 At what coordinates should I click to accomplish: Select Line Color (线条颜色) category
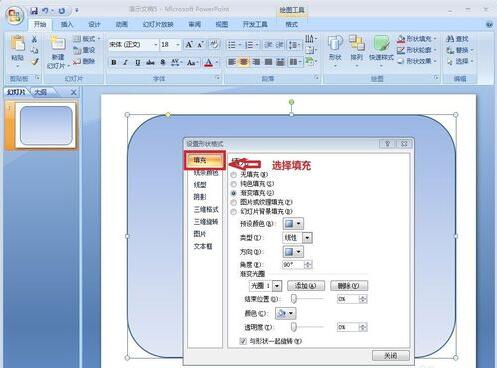(206, 173)
